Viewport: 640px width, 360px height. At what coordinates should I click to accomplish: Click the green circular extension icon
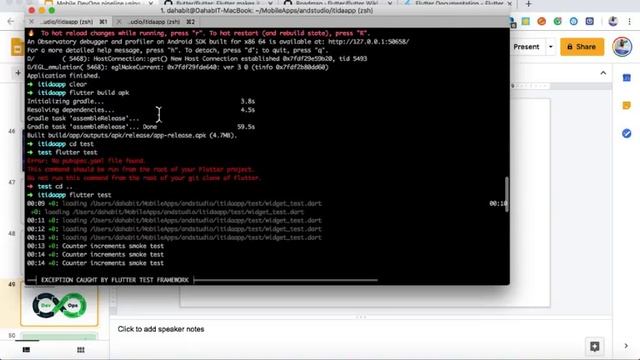pyautogui.click(x=558, y=21)
